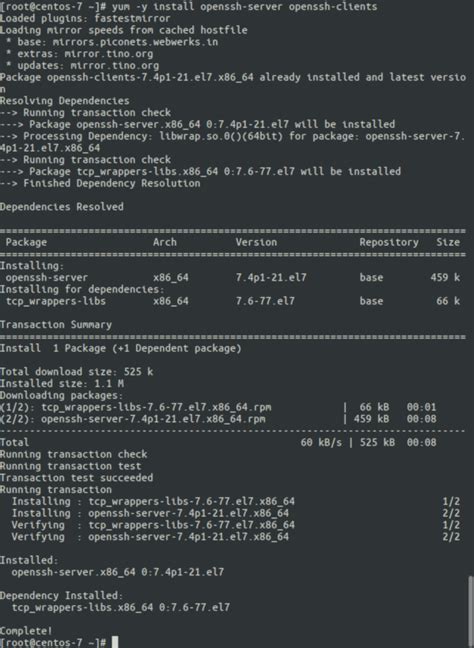Click the '(2/2): openssh-server' download line
Image resolution: width=474 pixels, height=648 pixels.
(218, 419)
